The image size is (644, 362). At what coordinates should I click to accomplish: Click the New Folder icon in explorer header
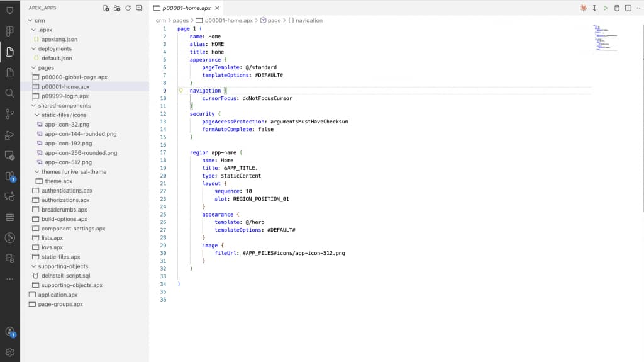(x=117, y=8)
